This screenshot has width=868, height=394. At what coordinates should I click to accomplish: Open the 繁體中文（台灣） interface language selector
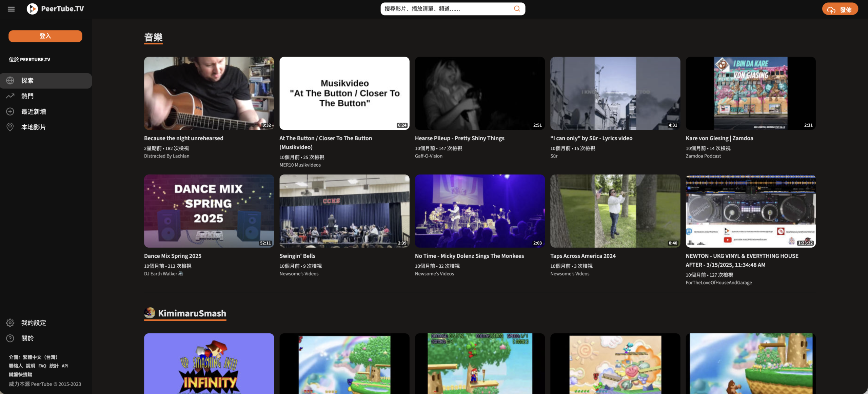coord(40,357)
